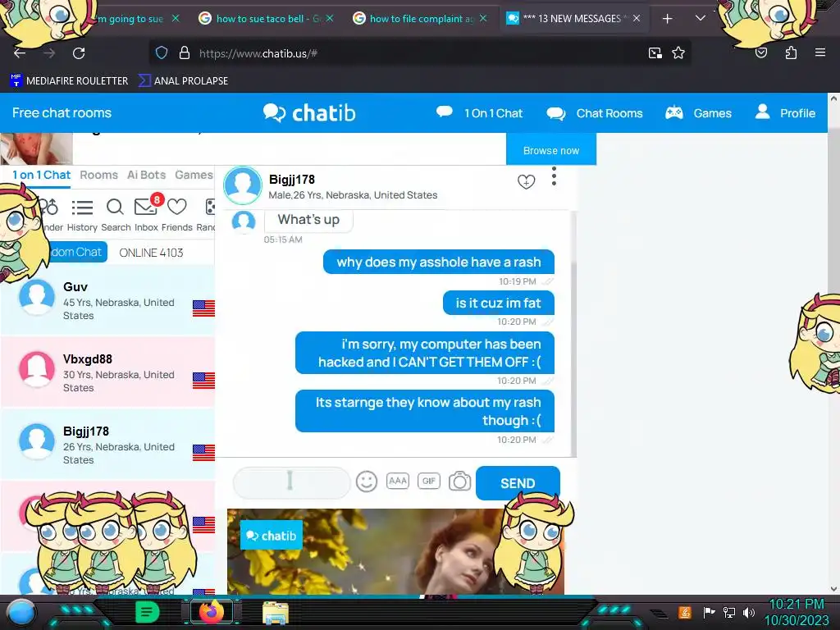Go back to previous page
This screenshot has height=630, width=840.
pos(20,53)
